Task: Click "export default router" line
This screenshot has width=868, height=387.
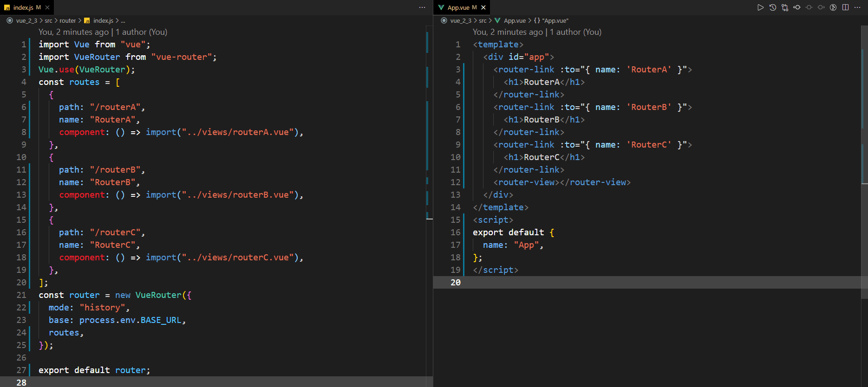Action: [94, 370]
